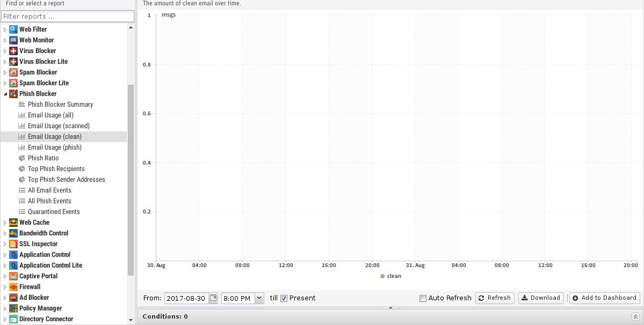
Task: Select the Email Usage (scanned) report
Action: click(59, 126)
